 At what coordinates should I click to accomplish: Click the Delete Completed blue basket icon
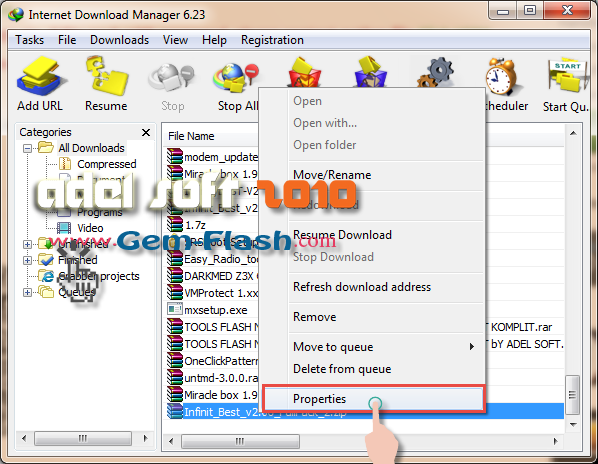tap(370, 72)
